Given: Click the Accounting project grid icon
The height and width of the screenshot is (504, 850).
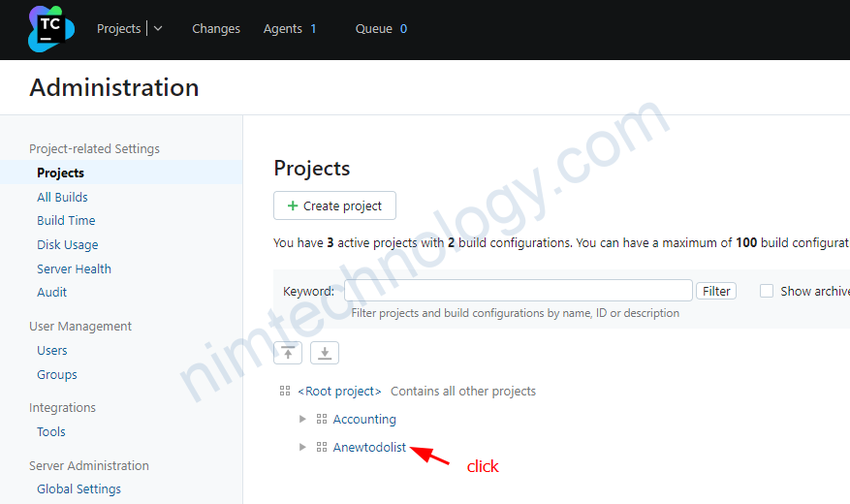Looking at the screenshot, I should (322, 419).
